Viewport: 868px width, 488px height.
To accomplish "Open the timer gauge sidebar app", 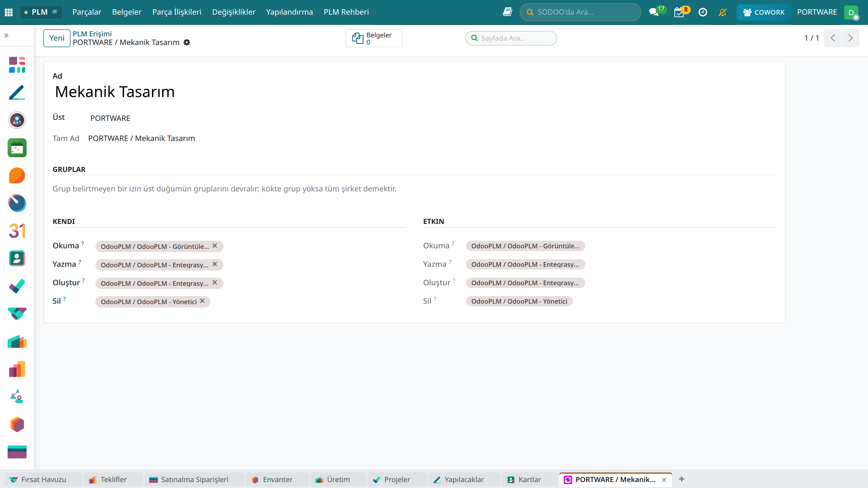I will [x=17, y=203].
